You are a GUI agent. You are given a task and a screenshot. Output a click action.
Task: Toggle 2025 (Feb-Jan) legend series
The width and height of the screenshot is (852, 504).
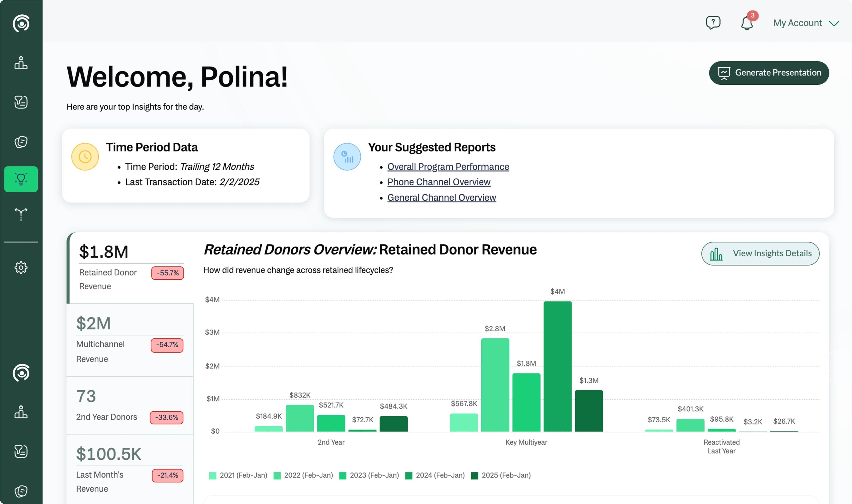506,475
